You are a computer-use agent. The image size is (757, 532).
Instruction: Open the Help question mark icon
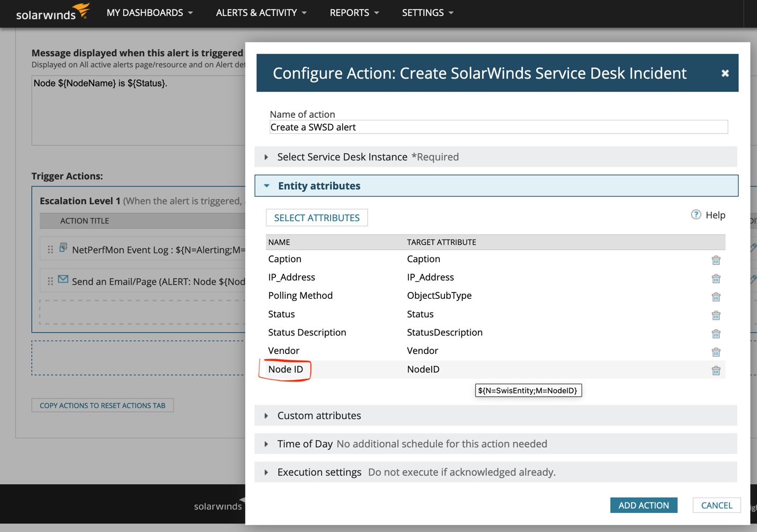[x=696, y=215]
